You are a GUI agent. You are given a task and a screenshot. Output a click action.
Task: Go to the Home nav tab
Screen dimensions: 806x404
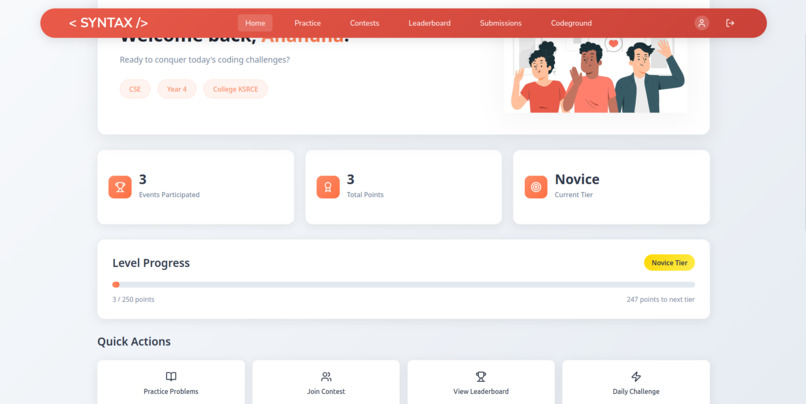[x=255, y=23]
